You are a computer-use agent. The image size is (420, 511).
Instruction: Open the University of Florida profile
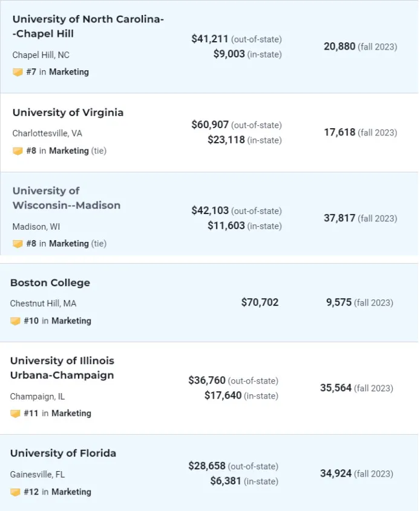63,454
